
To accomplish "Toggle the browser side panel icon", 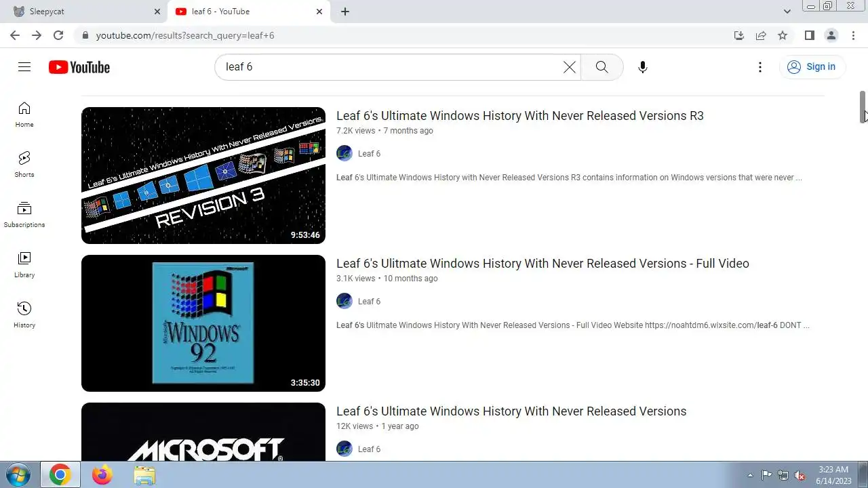I will [x=810, y=35].
